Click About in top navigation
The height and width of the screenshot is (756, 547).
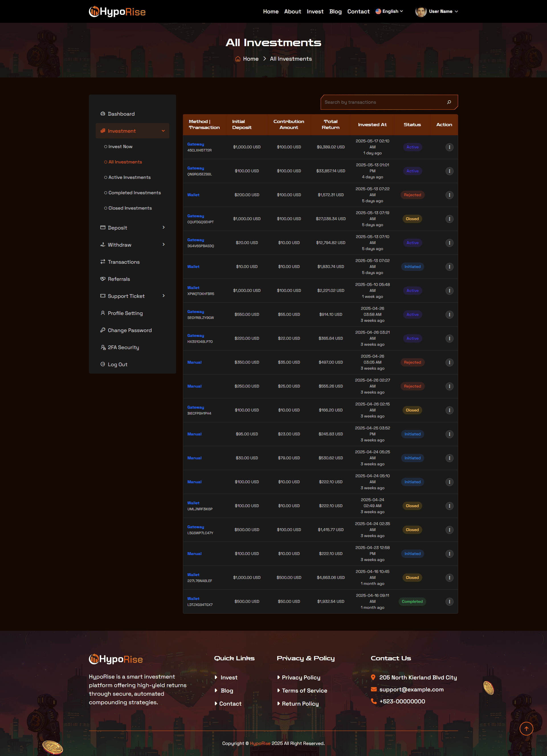tap(293, 12)
